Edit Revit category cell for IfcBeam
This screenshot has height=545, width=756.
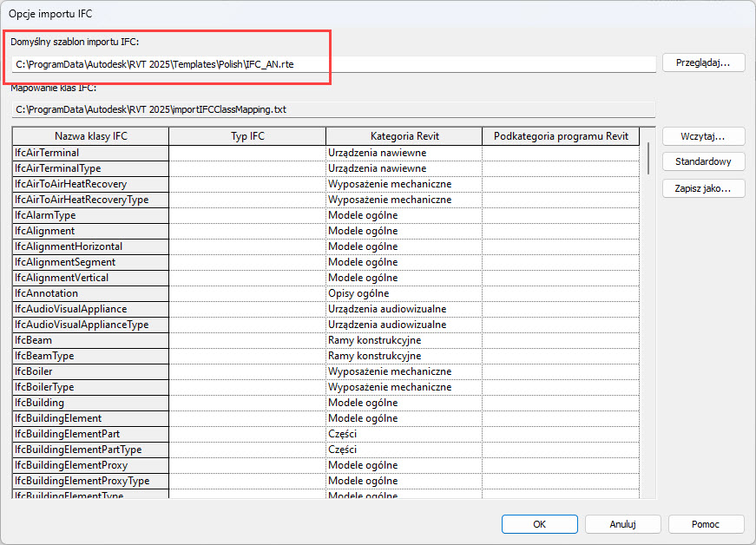[404, 340]
